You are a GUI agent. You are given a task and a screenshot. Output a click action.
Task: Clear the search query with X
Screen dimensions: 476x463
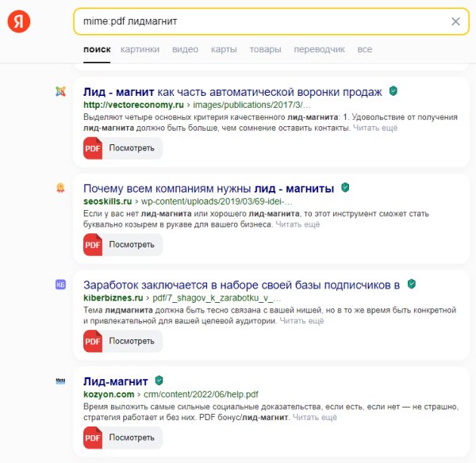pos(455,21)
